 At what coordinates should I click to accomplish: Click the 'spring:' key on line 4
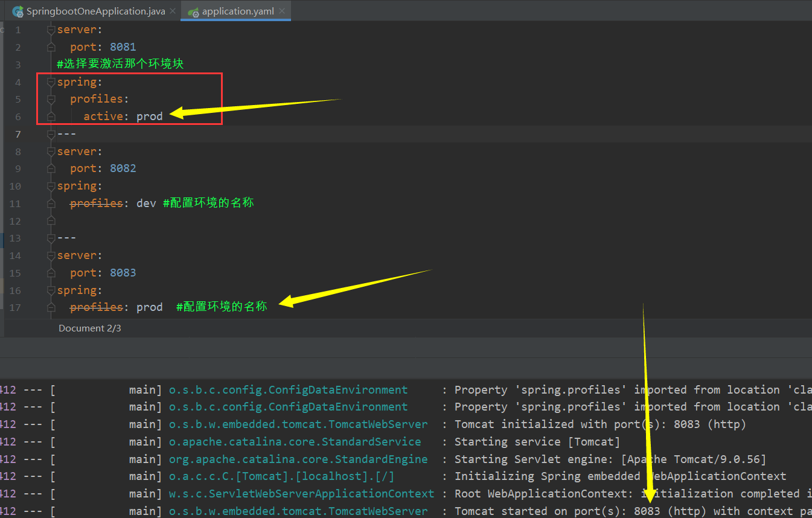pos(80,82)
